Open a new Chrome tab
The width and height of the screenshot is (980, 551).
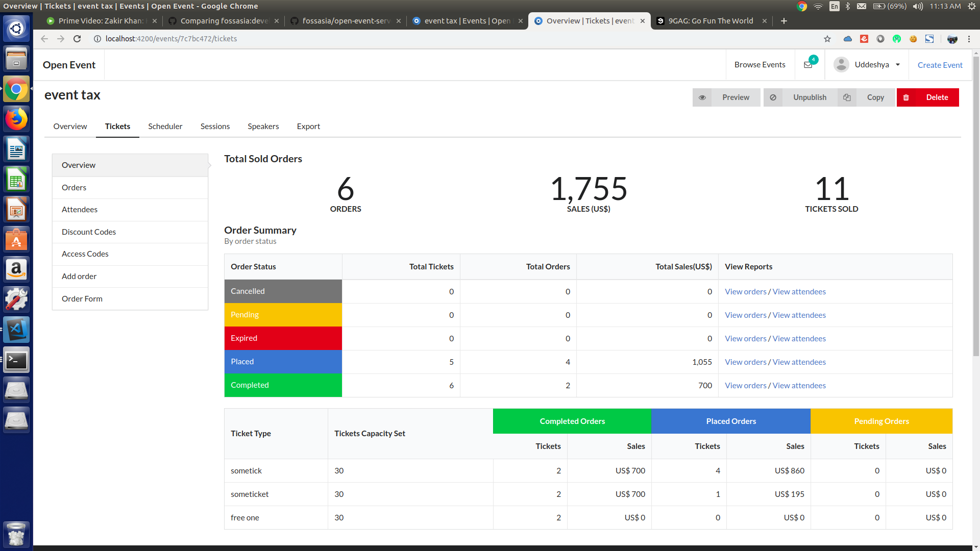[x=784, y=21]
